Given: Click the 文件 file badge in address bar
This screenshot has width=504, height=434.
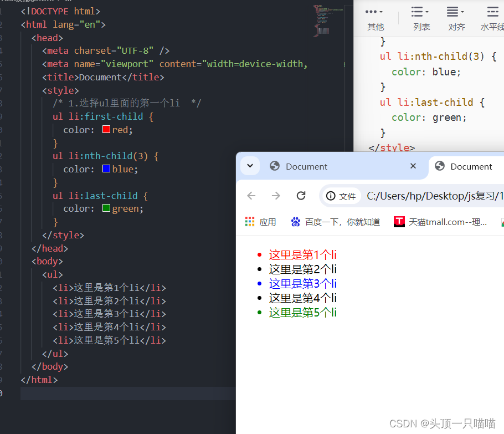Looking at the screenshot, I should pyautogui.click(x=341, y=196).
